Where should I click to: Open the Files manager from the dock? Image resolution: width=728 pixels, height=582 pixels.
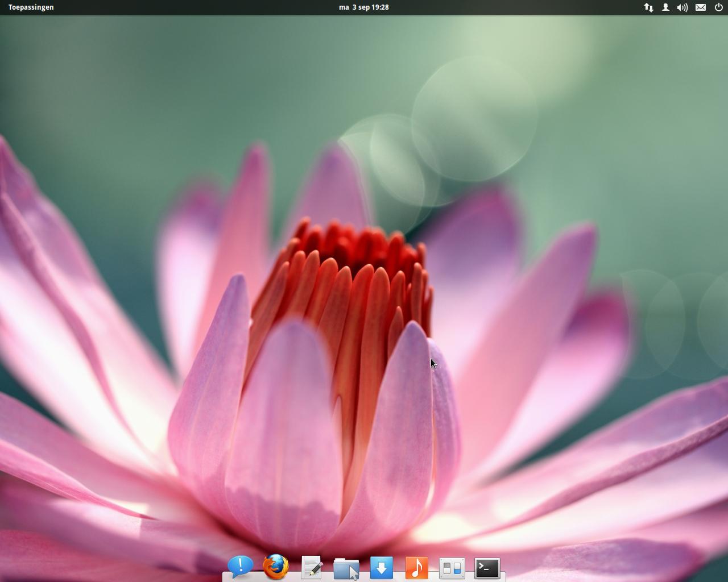(x=346, y=568)
